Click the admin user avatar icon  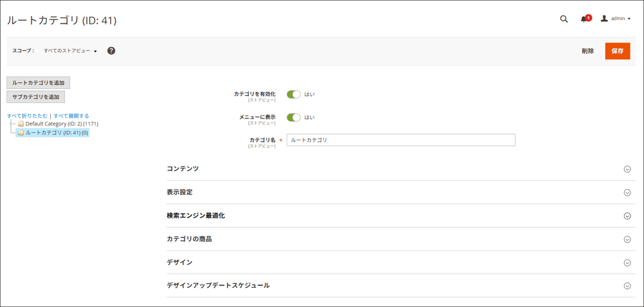[x=604, y=19]
